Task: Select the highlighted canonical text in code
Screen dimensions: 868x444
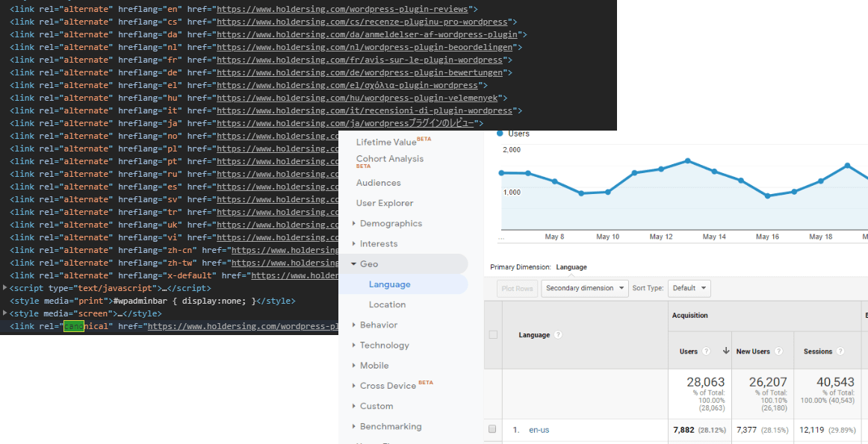Action: pos(74,326)
